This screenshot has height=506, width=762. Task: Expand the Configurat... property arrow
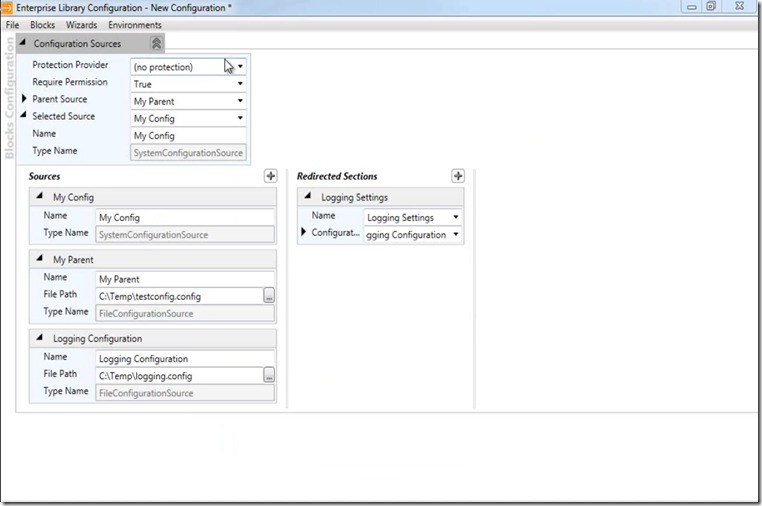[304, 232]
